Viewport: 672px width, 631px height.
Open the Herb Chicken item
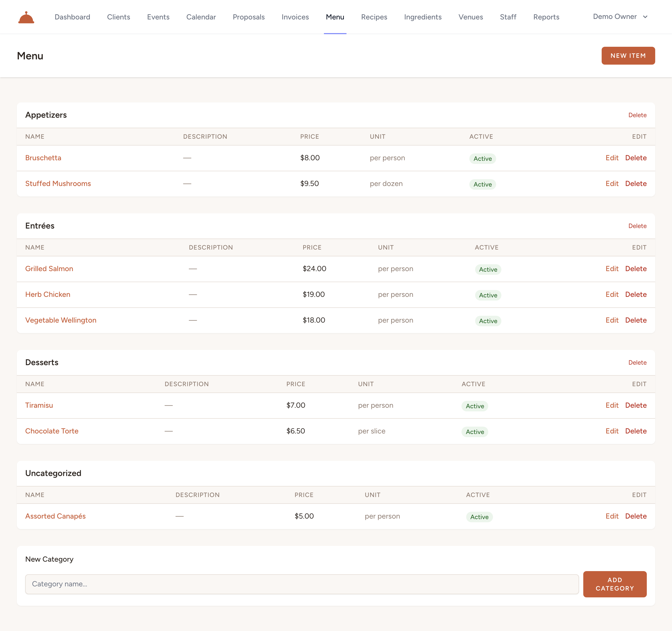coord(48,294)
